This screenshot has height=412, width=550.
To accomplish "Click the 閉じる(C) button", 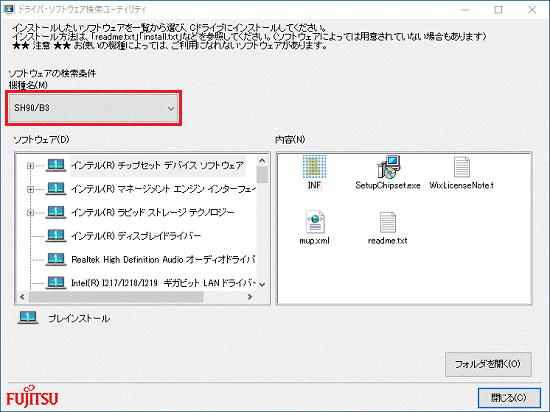I will (x=509, y=398).
